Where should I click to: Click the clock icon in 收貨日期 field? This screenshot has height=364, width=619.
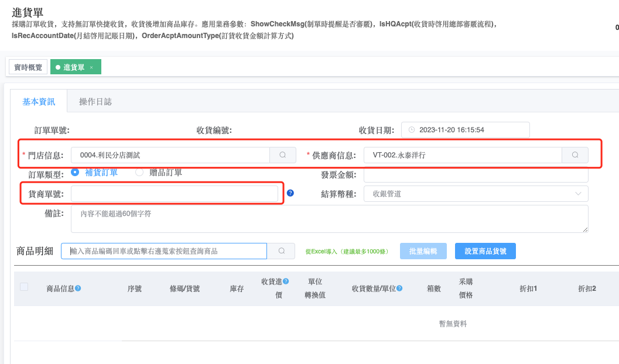point(412,130)
